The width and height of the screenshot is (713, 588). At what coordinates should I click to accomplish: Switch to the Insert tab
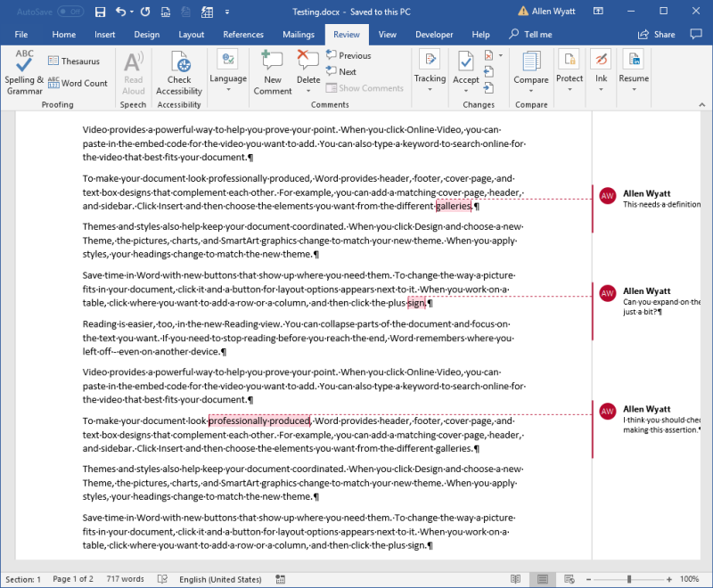(104, 34)
